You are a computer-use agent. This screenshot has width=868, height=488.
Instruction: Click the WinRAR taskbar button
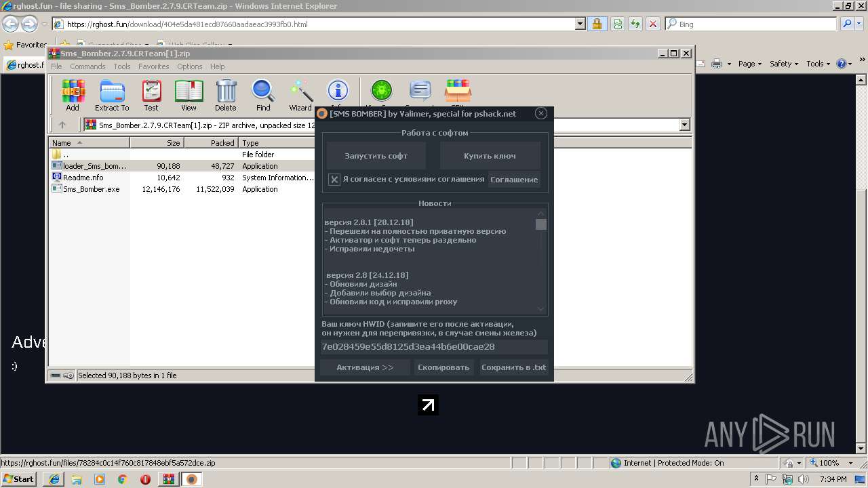(x=168, y=479)
